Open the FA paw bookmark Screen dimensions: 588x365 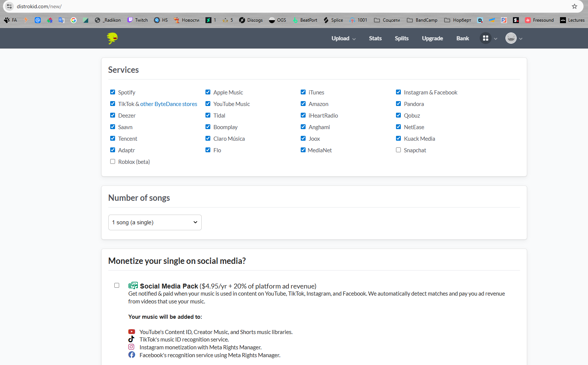[x=10, y=20]
